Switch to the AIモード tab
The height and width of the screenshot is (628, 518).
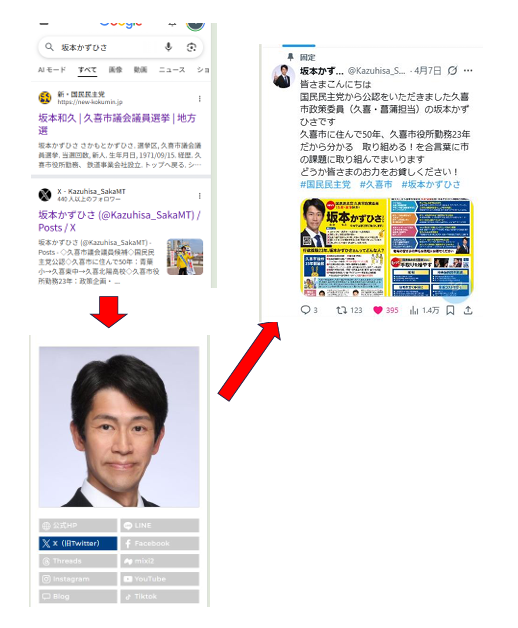52,70
